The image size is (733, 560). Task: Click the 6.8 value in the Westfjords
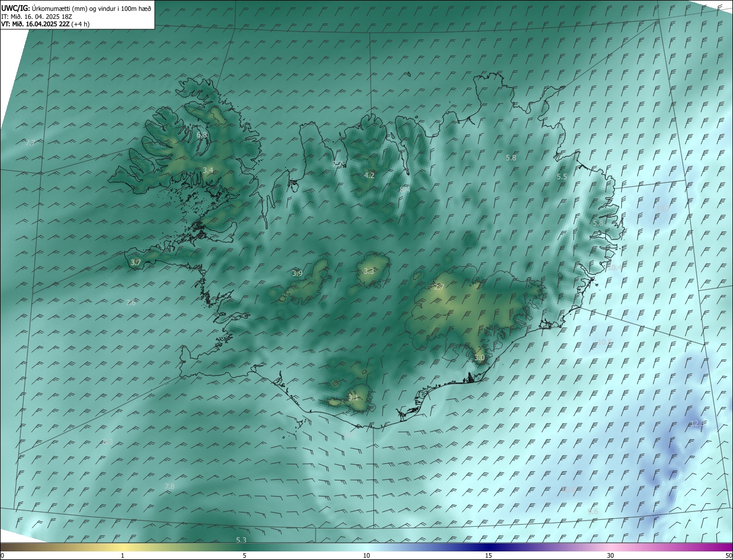click(x=202, y=135)
